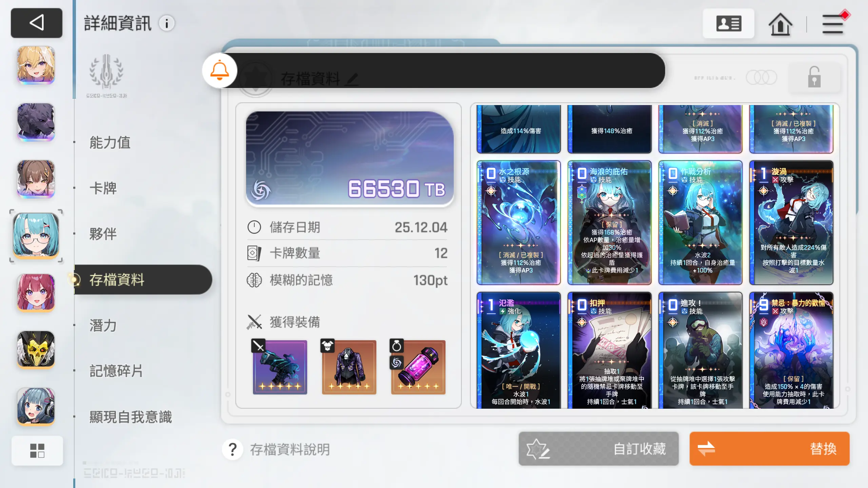Tap the info icon beside 詳細資訊
This screenshot has width=868, height=488.
[167, 23]
